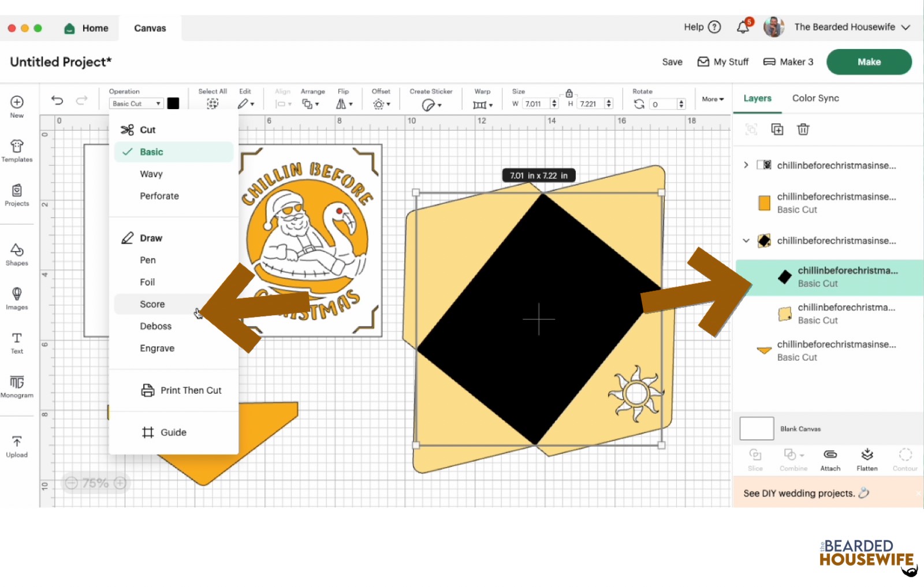Click the Save button
This screenshot has width=924, height=587.
point(672,62)
